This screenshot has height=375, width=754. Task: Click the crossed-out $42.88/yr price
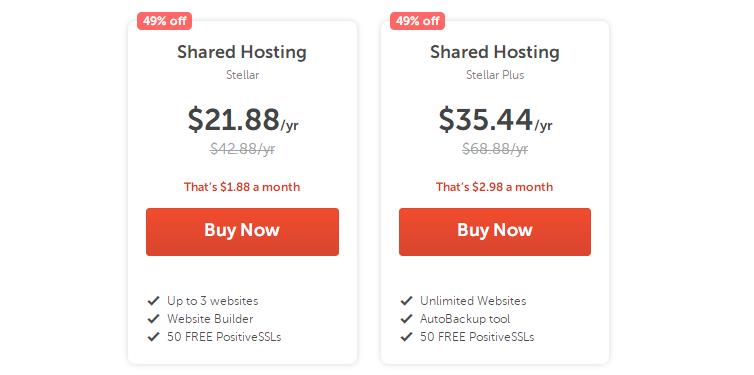(x=243, y=149)
